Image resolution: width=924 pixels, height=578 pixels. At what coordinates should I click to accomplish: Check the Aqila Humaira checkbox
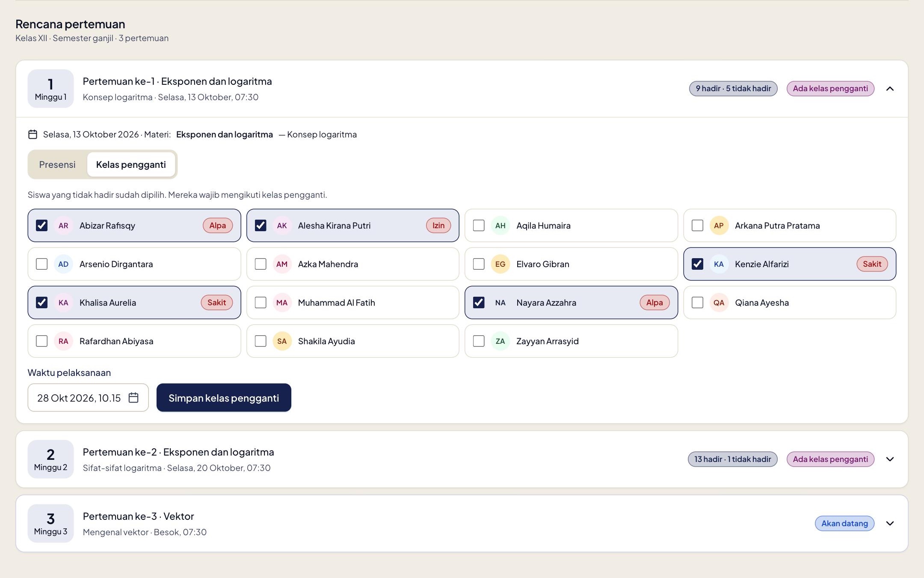coord(479,226)
